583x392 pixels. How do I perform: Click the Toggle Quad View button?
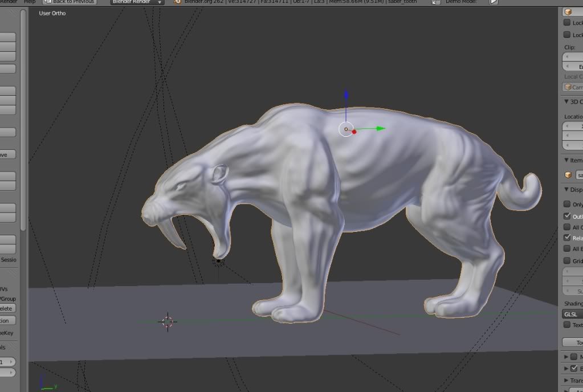pyautogui.click(x=573, y=342)
